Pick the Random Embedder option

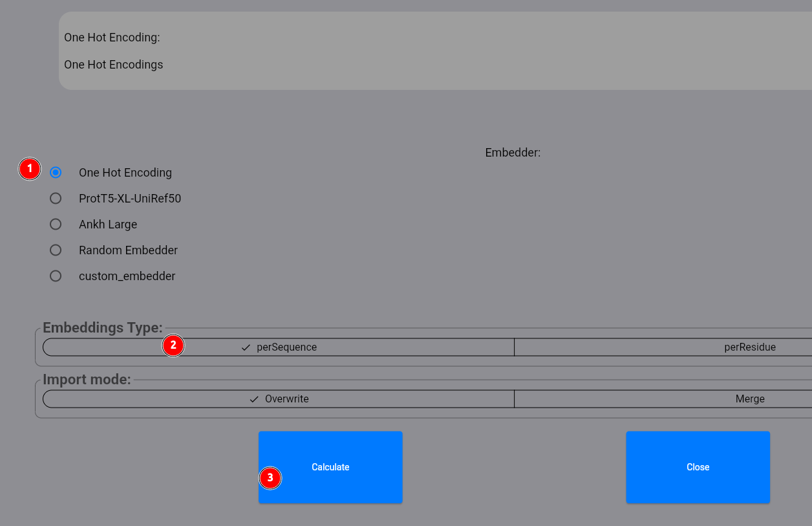point(56,250)
